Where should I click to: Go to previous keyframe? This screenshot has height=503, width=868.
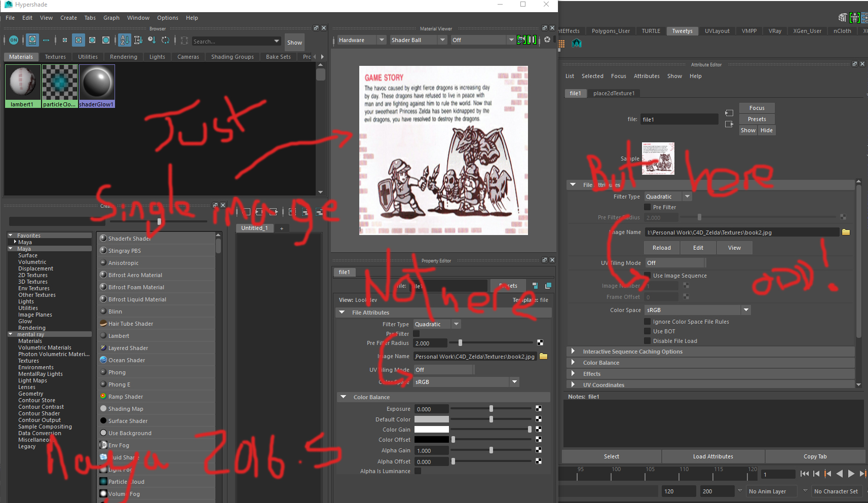click(828, 474)
